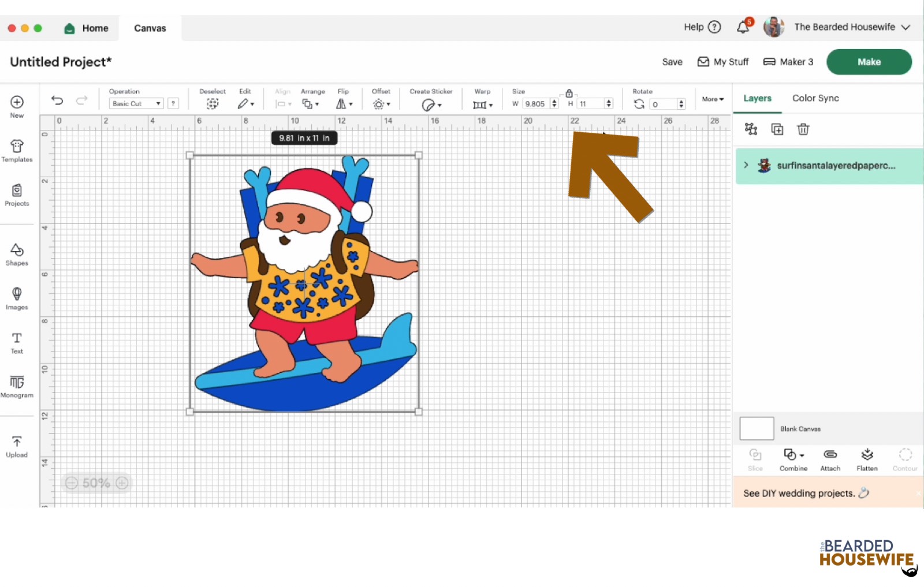Open the Flip dropdown

pyautogui.click(x=344, y=104)
